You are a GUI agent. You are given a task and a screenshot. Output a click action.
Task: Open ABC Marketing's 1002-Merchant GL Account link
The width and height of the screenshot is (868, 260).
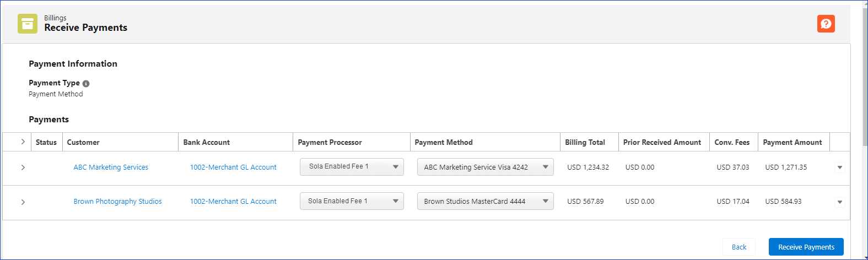click(233, 167)
